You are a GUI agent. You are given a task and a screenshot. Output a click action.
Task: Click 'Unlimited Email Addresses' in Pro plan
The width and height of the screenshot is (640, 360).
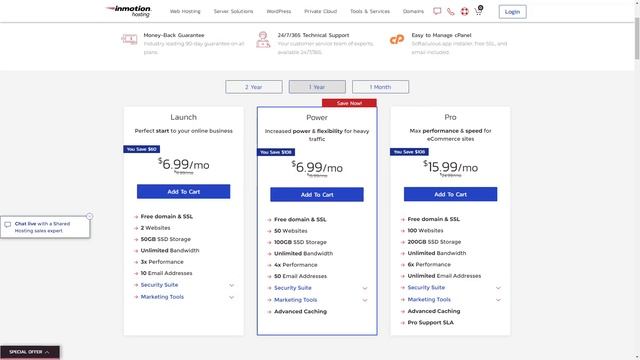444,276
